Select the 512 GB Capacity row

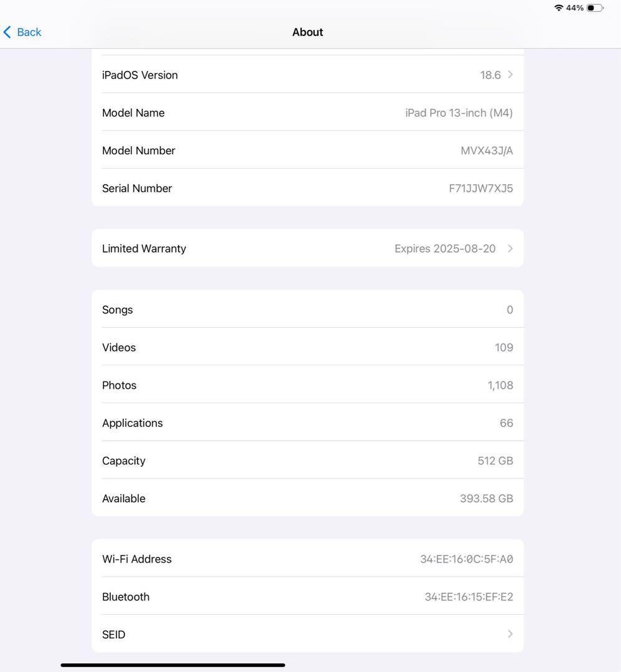[x=307, y=460]
